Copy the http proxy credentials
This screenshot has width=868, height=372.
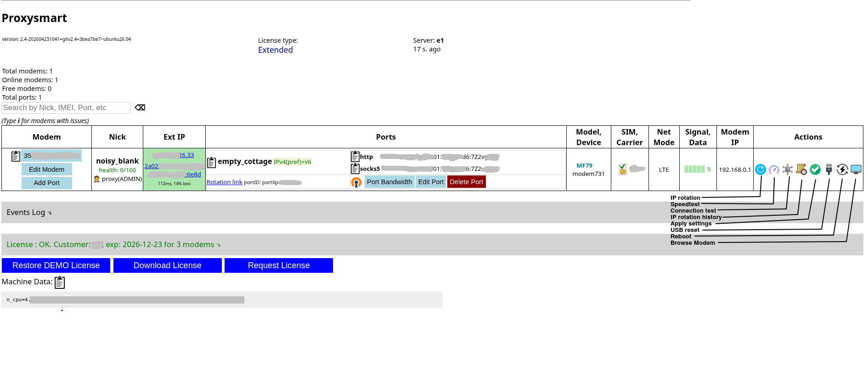pos(355,157)
